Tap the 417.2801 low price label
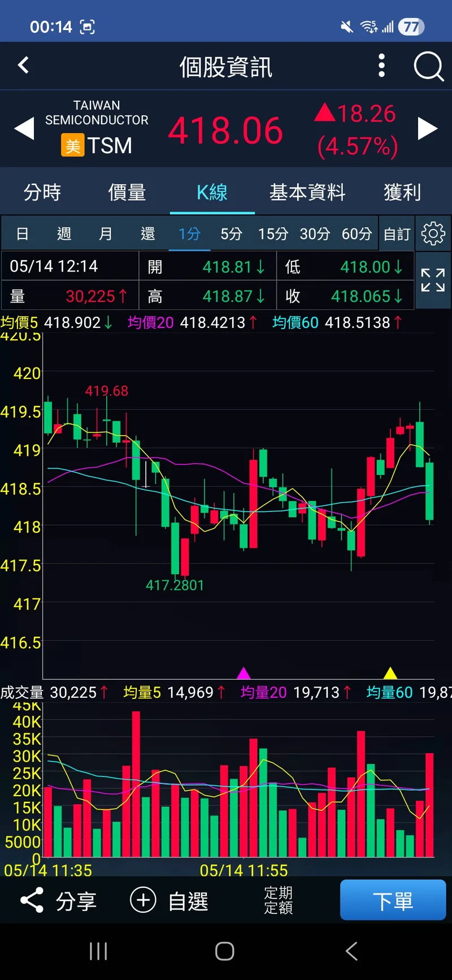The height and width of the screenshot is (980, 452). click(x=175, y=585)
